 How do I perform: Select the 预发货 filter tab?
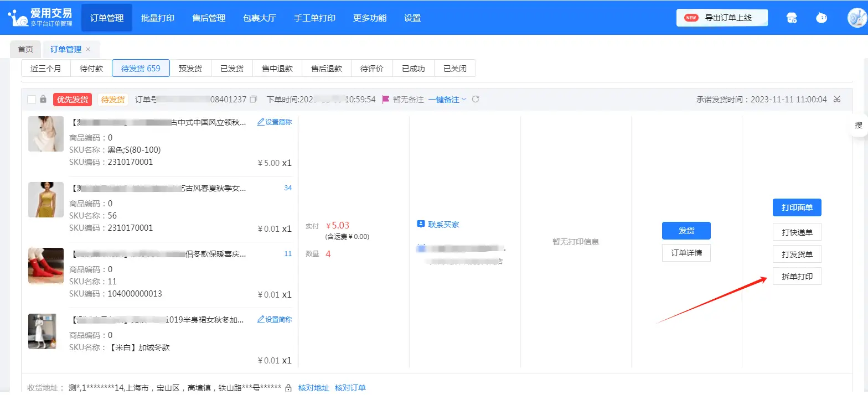click(190, 69)
